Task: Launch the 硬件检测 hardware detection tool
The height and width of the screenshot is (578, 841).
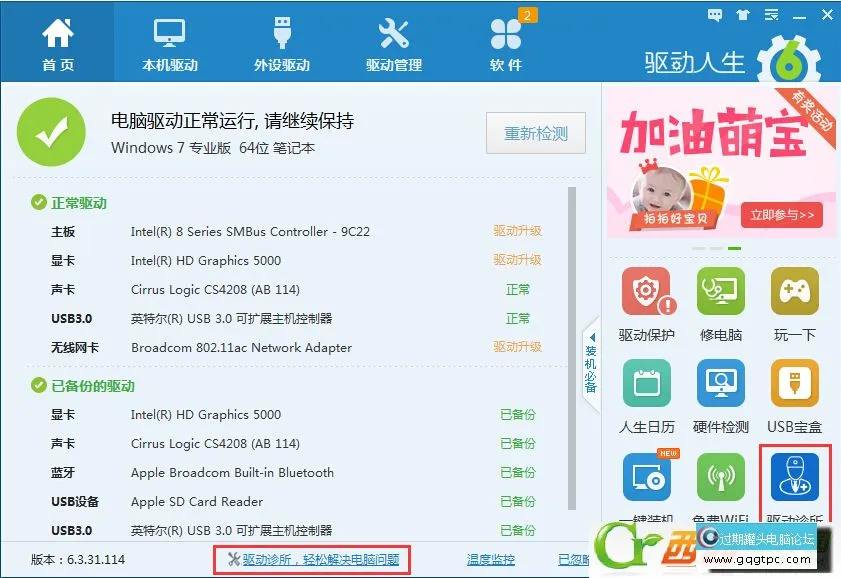Action: point(721,386)
